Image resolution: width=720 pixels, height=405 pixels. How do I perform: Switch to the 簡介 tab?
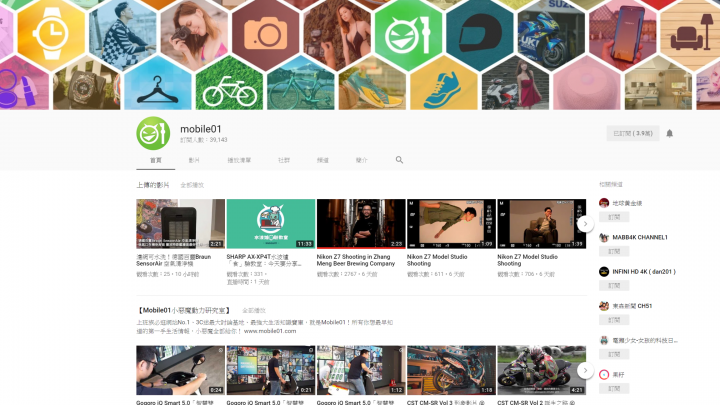tap(362, 160)
